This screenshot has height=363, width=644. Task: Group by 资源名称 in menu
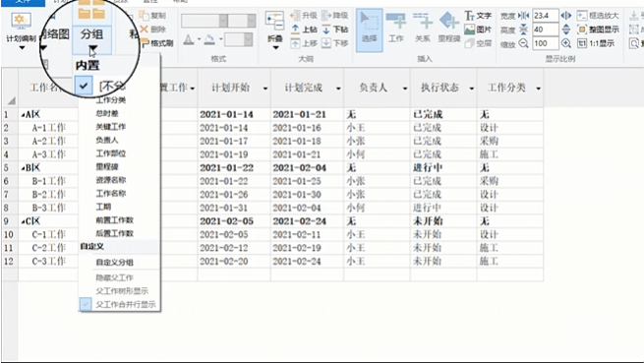111,180
